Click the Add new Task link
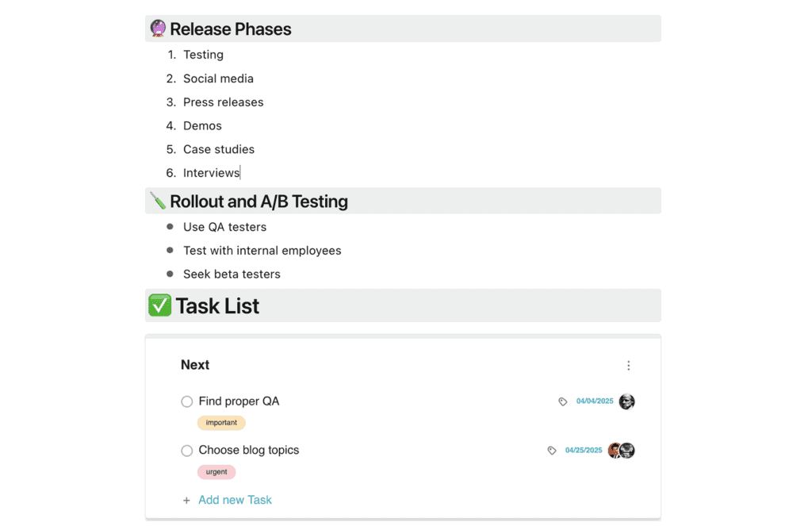Screen dimensions: 812x526 (235, 500)
